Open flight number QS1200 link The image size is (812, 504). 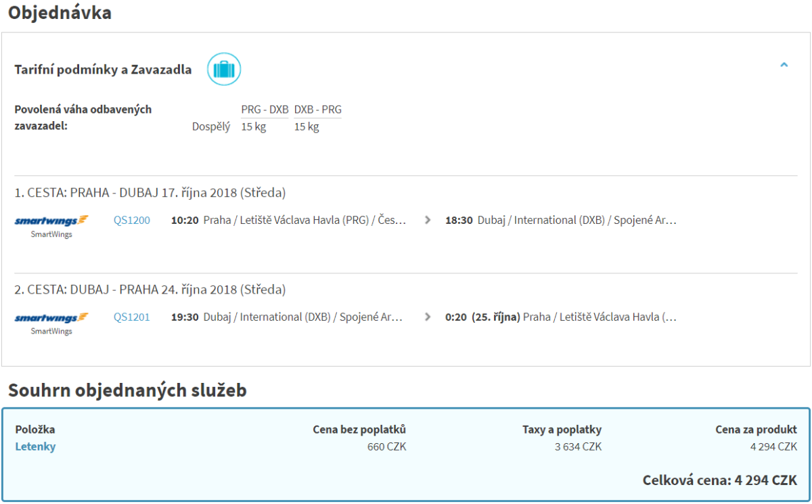pos(132,220)
